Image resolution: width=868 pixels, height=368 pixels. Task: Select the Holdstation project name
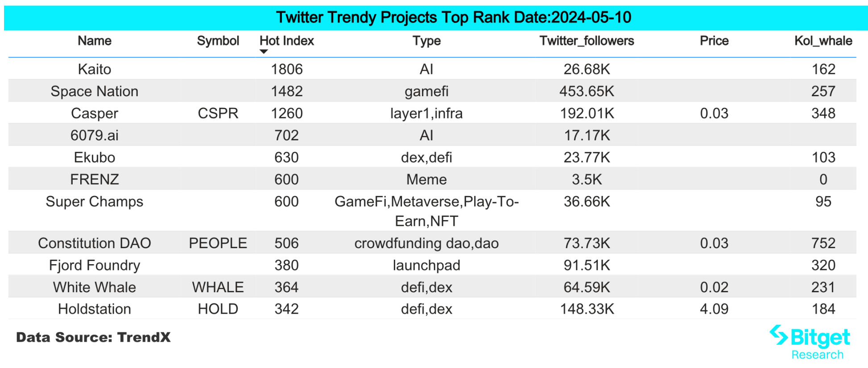tap(95, 309)
